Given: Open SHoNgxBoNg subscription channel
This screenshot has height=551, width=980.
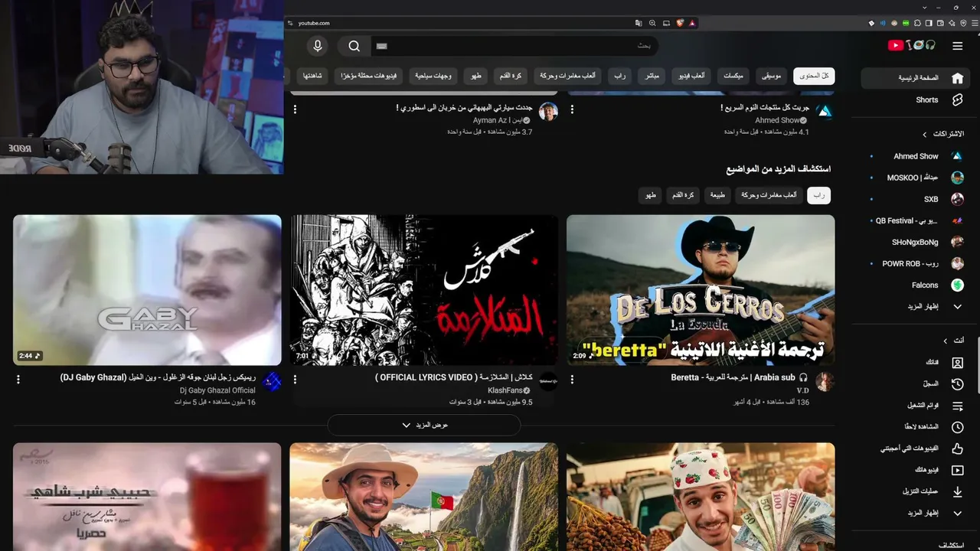Looking at the screenshot, I should [x=916, y=242].
